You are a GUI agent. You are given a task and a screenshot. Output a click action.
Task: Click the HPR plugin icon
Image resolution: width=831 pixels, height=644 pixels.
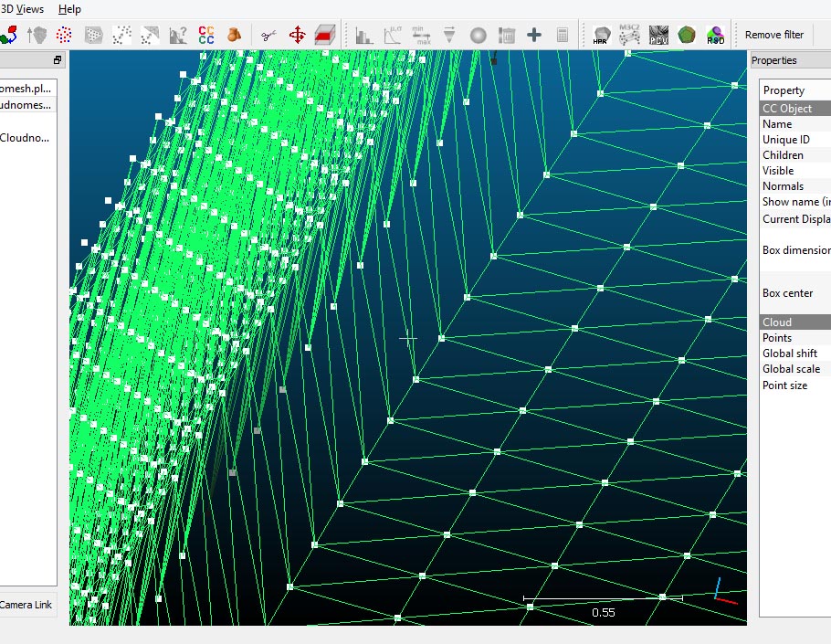601,35
